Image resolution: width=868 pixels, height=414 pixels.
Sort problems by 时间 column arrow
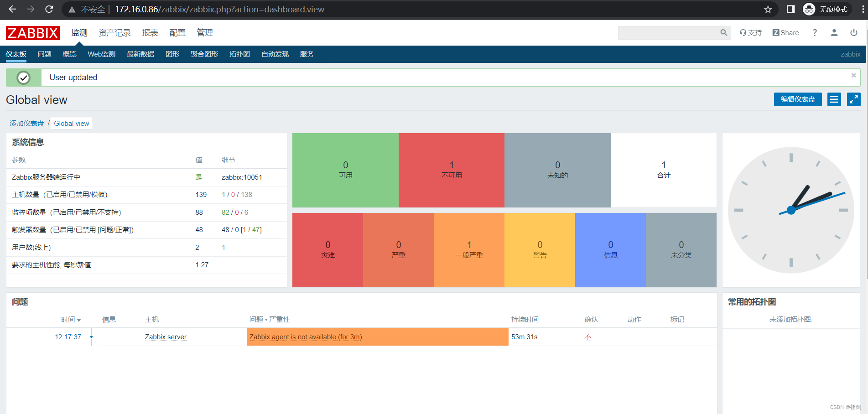pyautogui.click(x=79, y=320)
